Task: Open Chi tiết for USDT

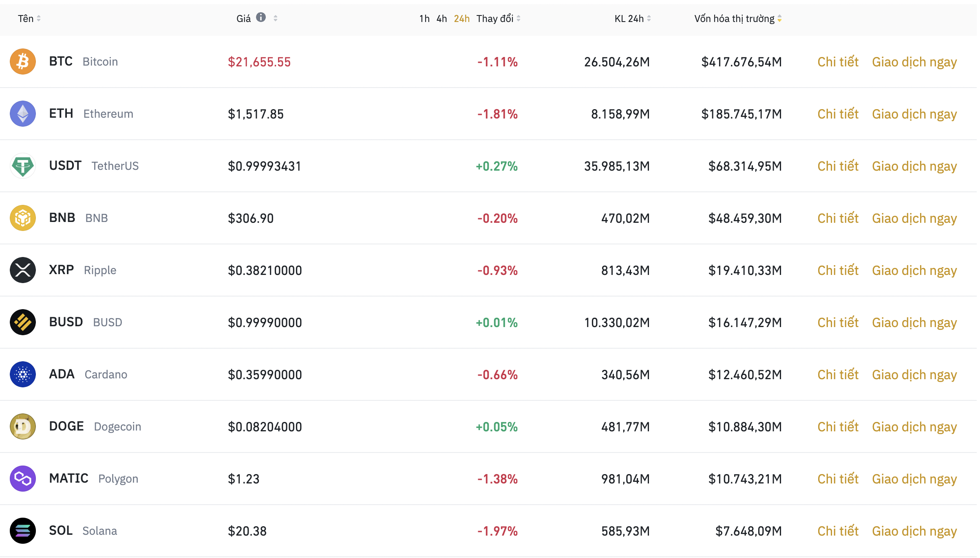Action: [838, 166]
